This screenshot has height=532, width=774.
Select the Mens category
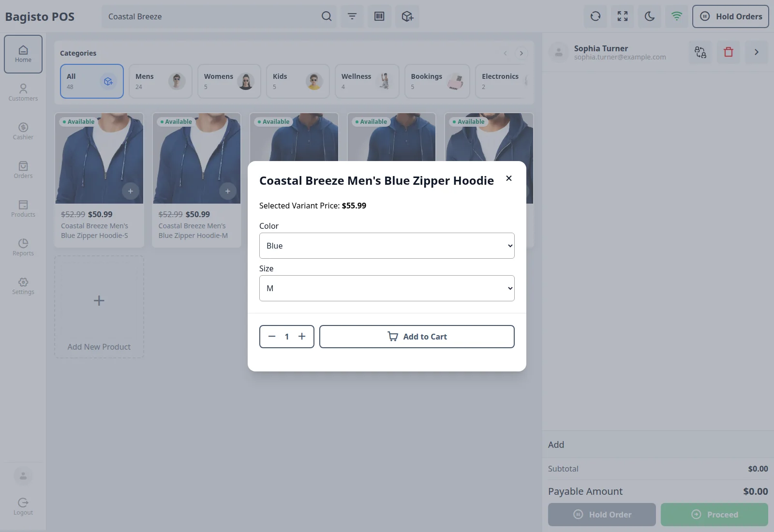tap(161, 81)
